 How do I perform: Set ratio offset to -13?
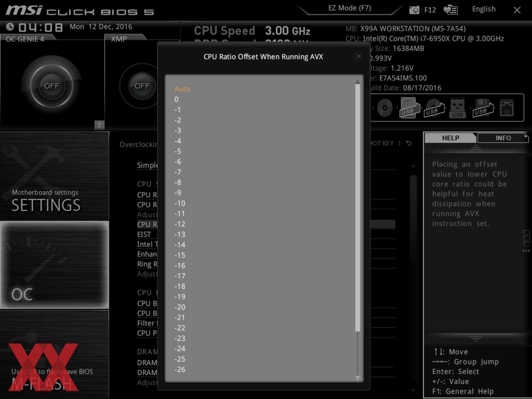click(180, 234)
